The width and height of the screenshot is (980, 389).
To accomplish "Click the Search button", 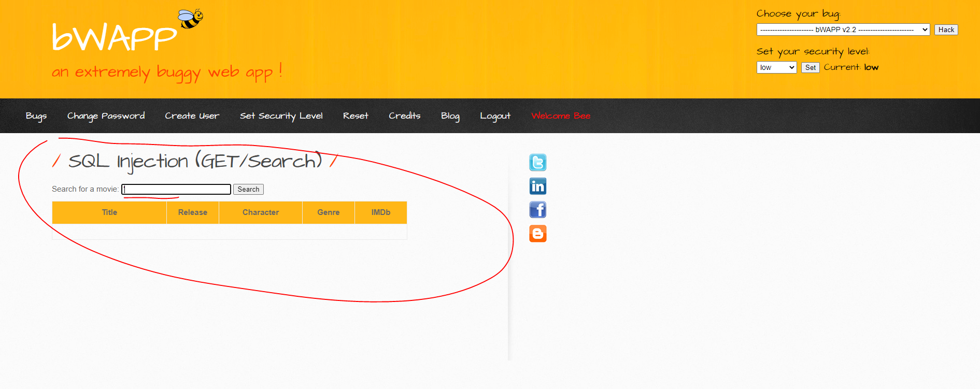I will pyautogui.click(x=248, y=189).
